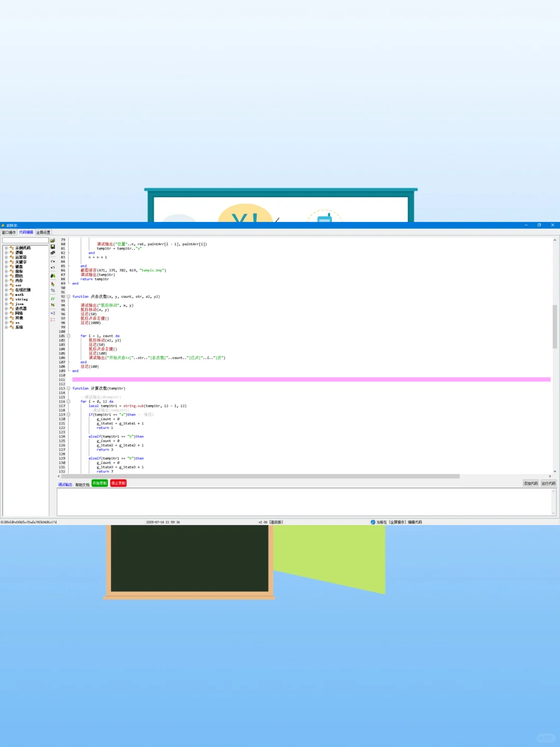
Task: Click the code editor horizontal scrollbar
Action: 260,476
